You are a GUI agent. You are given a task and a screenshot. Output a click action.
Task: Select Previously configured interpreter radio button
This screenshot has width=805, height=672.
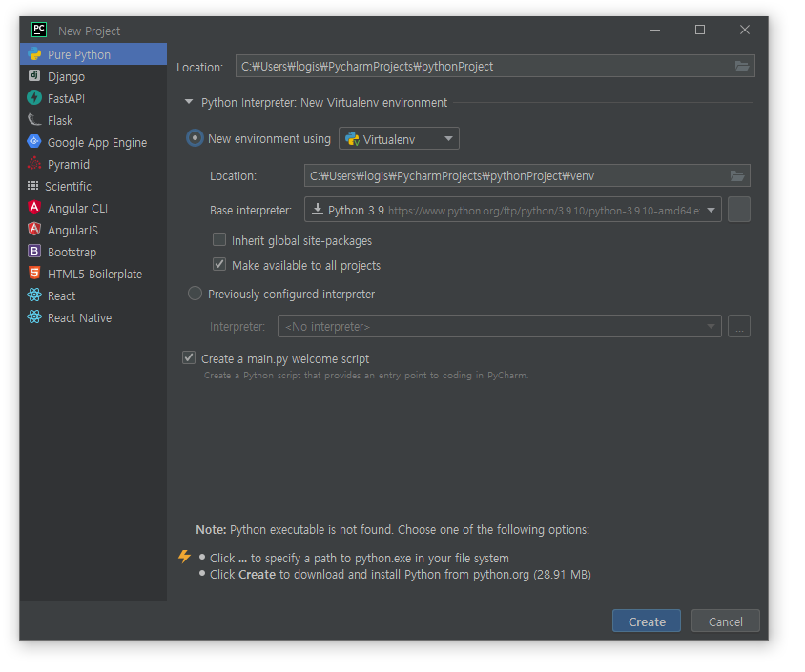coord(195,294)
